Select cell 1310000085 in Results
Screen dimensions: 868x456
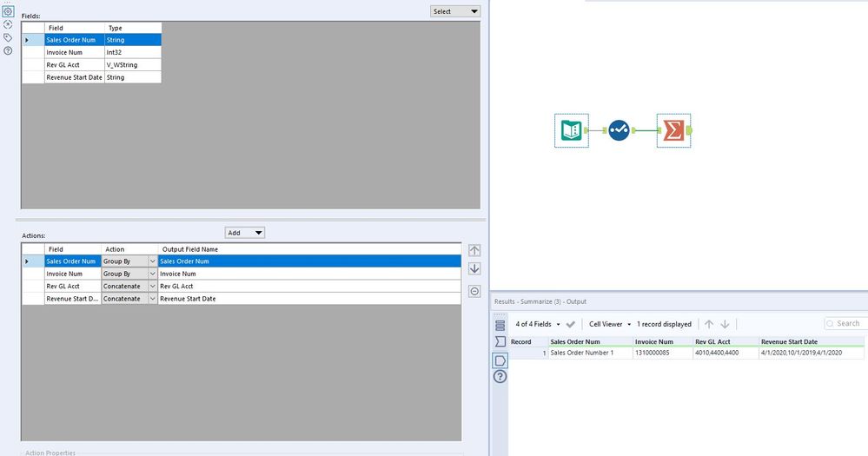pos(663,353)
